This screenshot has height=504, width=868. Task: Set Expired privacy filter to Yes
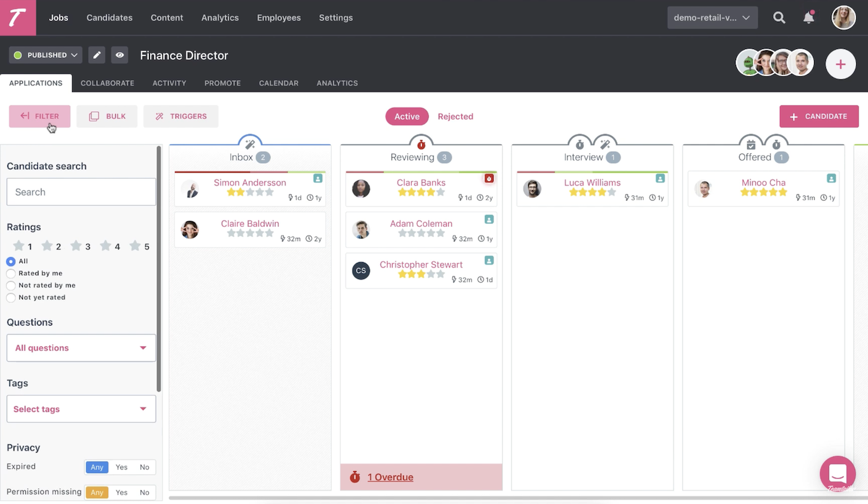[122, 467]
